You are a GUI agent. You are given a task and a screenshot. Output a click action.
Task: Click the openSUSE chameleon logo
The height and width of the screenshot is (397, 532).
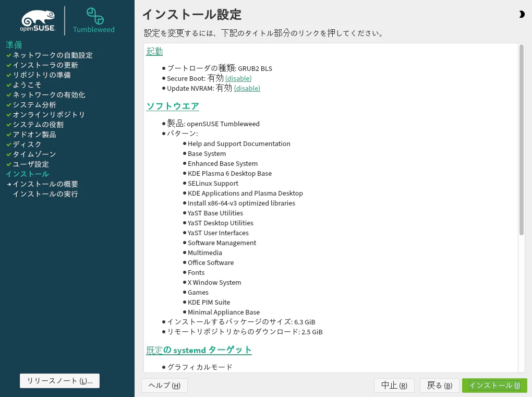coord(38,21)
